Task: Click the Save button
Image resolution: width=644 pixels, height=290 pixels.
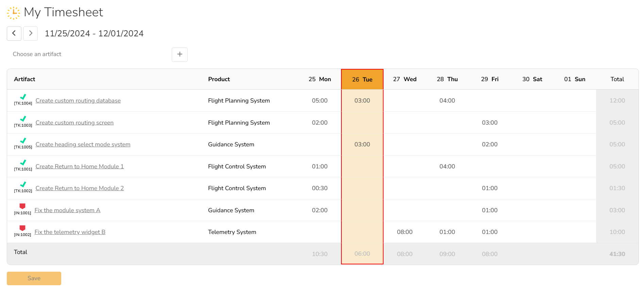Action: coord(34,278)
